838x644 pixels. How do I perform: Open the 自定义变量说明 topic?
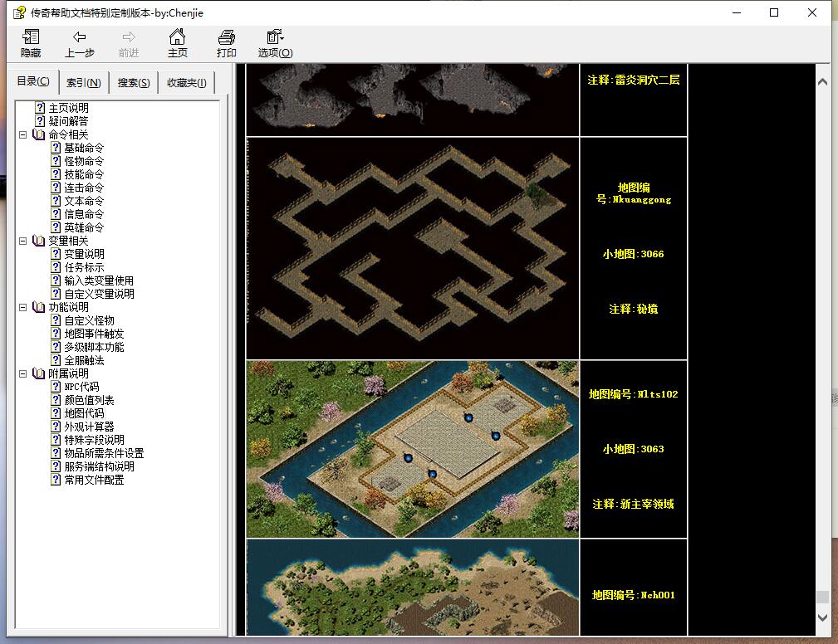click(x=99, y=294)
